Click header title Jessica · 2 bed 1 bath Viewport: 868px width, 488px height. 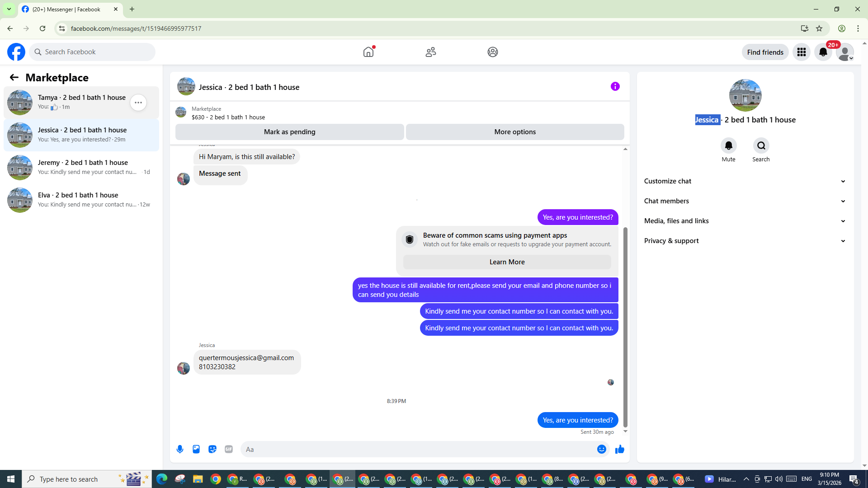click(249, 87)
